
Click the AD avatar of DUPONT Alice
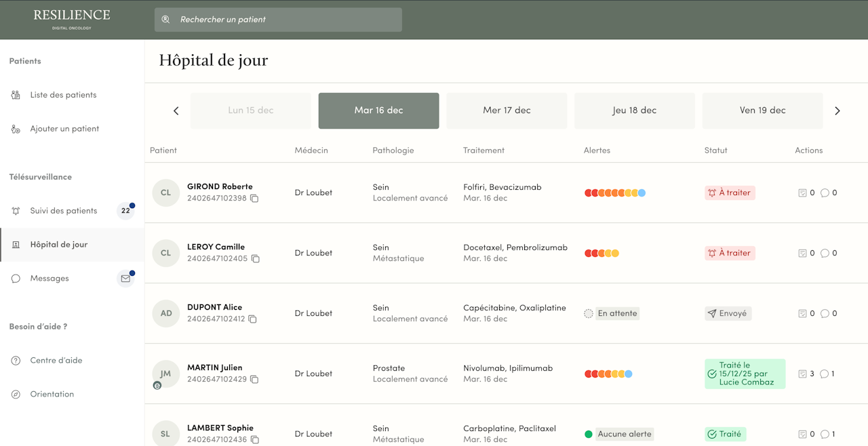coord(165,313)
